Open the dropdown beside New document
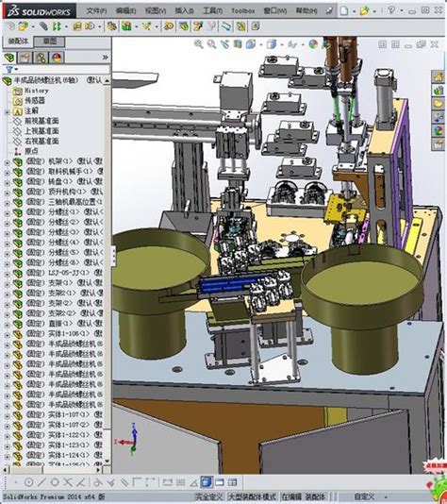Image resolution: width=447 pixels, height=504 pixels. pyautogui.click(x=355, y=11)
